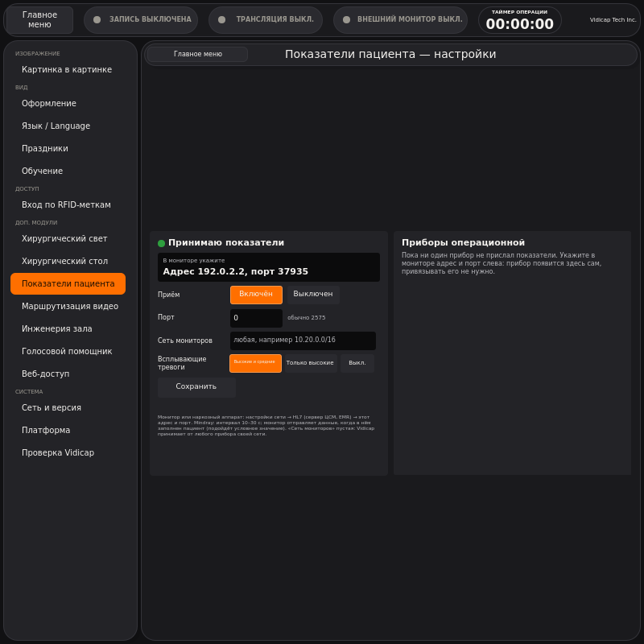Open the Платформа section

pos(68,430)
